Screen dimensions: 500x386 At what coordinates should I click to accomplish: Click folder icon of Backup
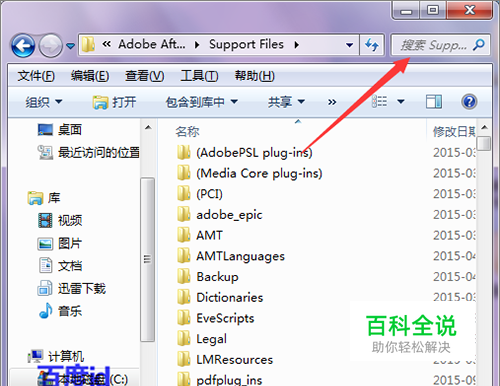pyautogui.click(x=184, y=276)
